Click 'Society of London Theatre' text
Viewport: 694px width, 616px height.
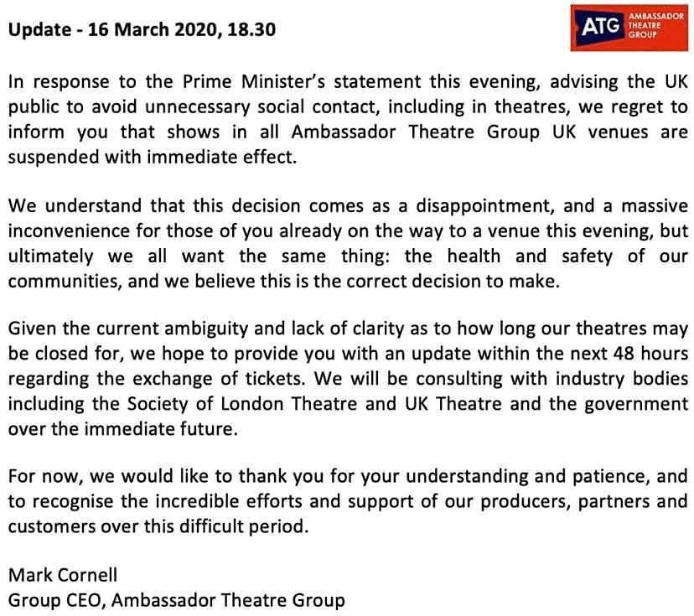pyautogui.click(x=242, y=404)
